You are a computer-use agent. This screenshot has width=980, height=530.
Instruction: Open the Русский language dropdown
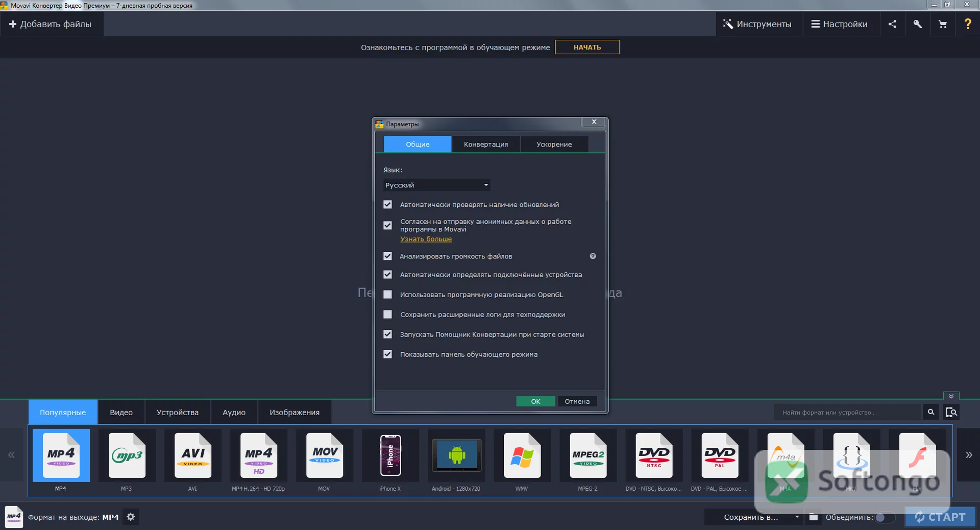(437, 185)
